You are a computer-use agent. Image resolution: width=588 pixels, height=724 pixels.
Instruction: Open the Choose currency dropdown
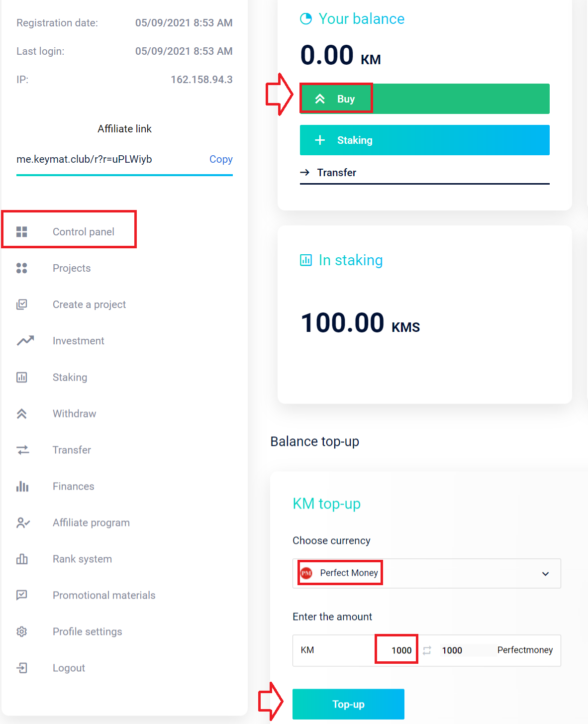pyautogui.click(x=427, y=573)
